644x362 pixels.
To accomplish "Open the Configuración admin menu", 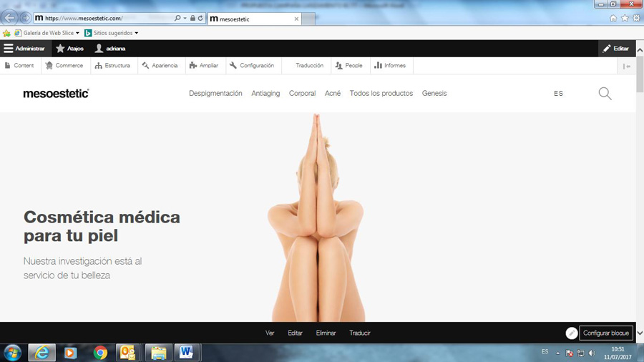I will tap(251, 66).
